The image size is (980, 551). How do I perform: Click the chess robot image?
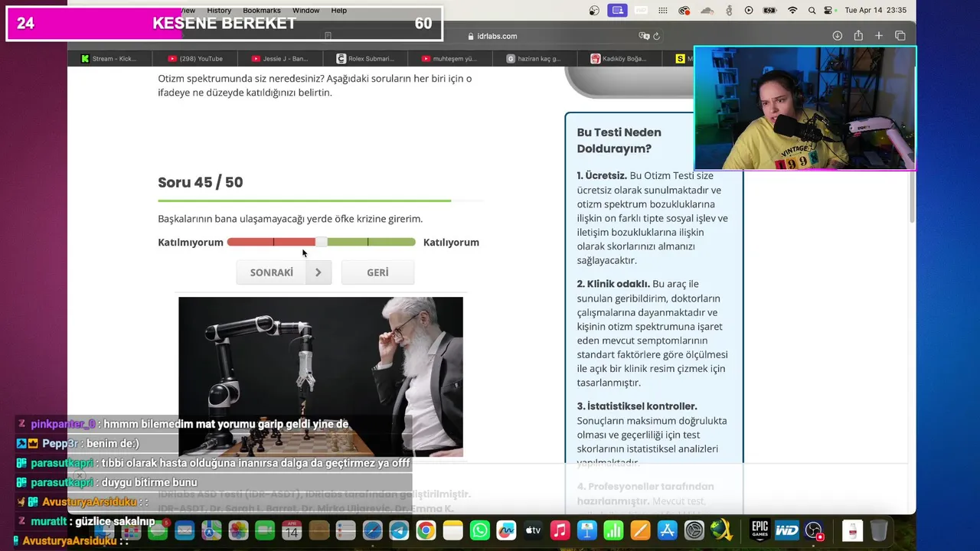(x=321, y=377)
